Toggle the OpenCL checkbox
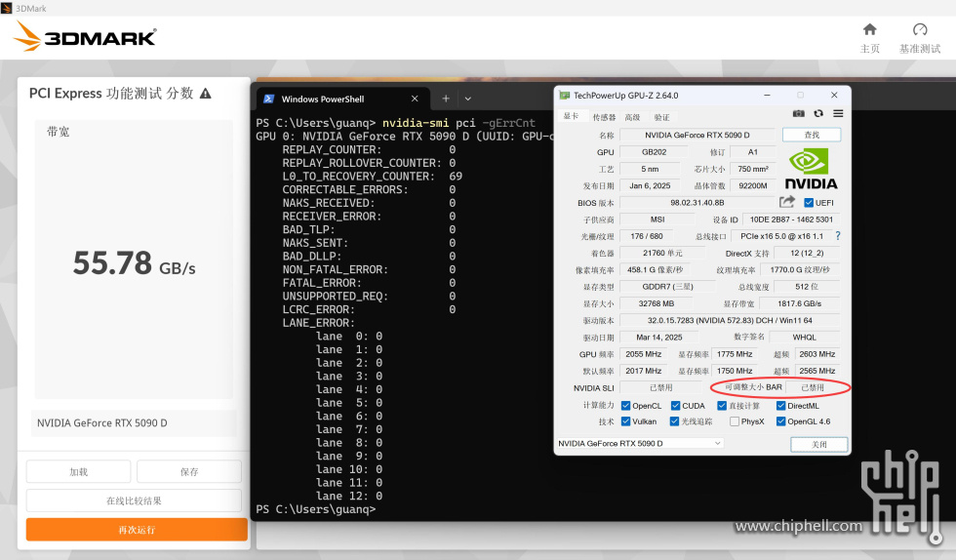This screenshot has width=956, height=560. 625,406
